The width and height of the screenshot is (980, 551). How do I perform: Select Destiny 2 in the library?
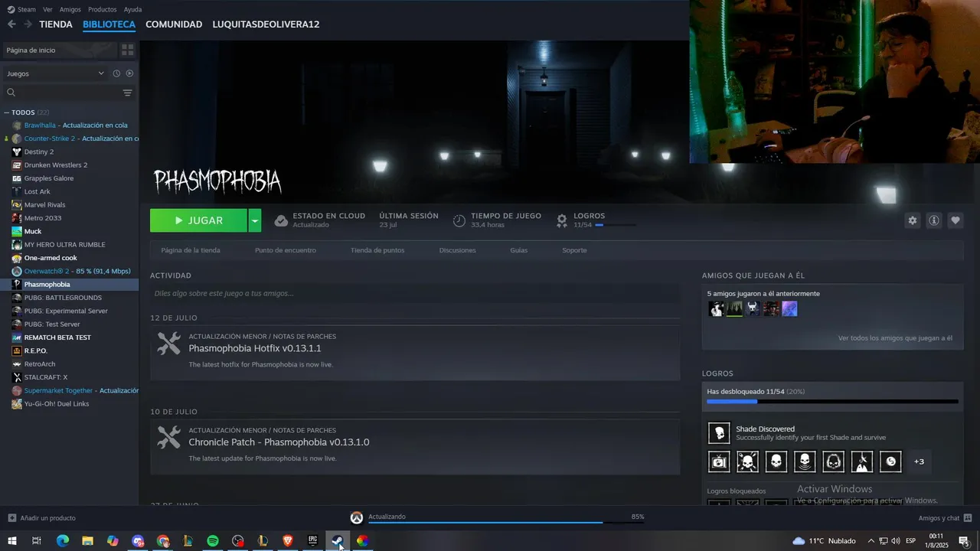click(x=70, y=152)
